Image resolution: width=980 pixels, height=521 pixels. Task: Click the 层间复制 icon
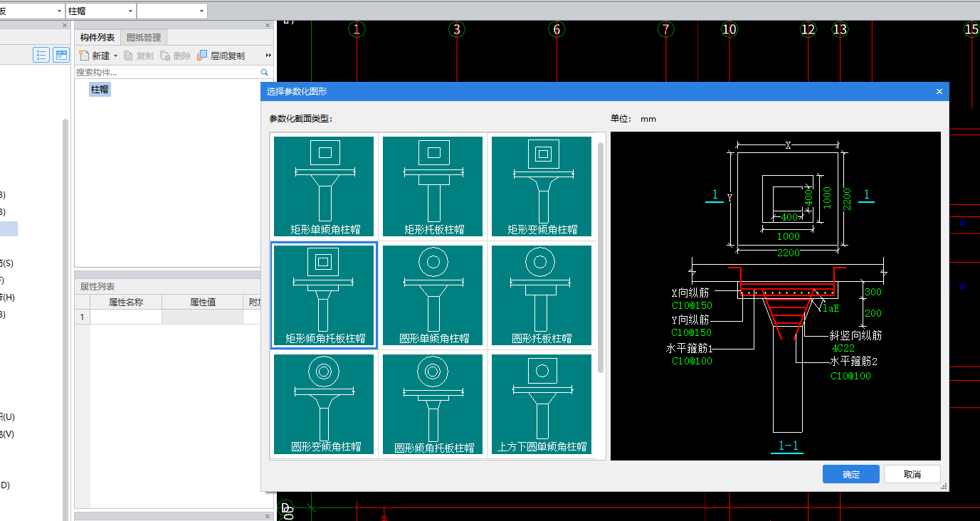[x=202, y=55]
